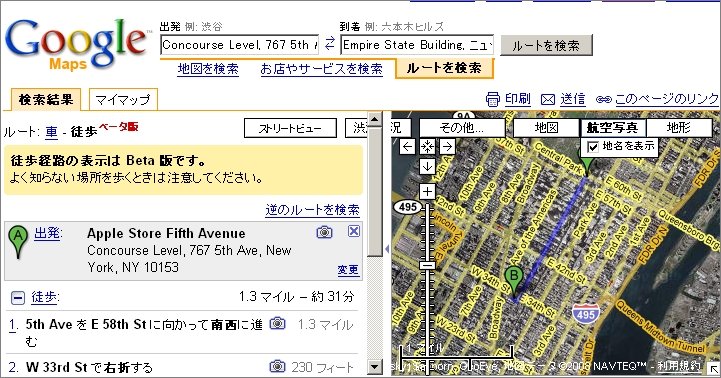Pan the map down with arrow button
Screen dimensions: 721x378
[427, 166]
